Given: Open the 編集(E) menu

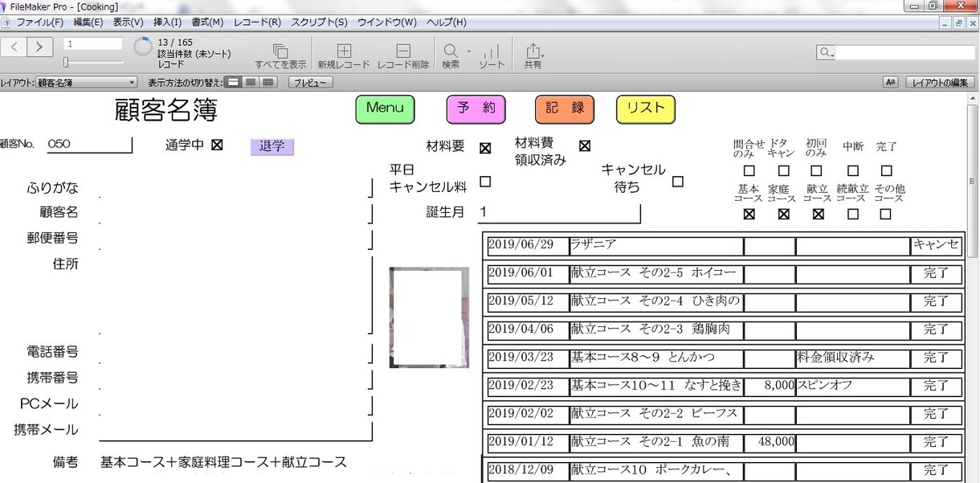Looking at the screenshot, I should click(x=88, y=23).
